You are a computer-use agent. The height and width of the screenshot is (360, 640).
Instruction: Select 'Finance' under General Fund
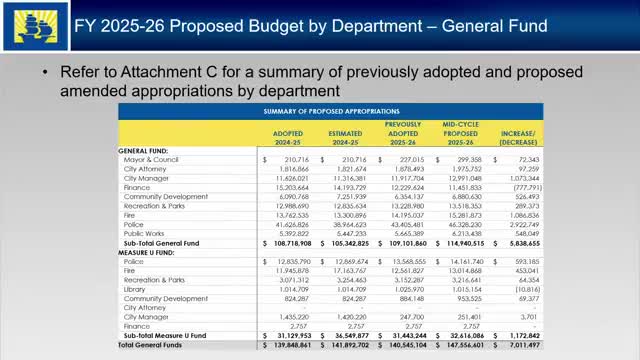(137, 188)
